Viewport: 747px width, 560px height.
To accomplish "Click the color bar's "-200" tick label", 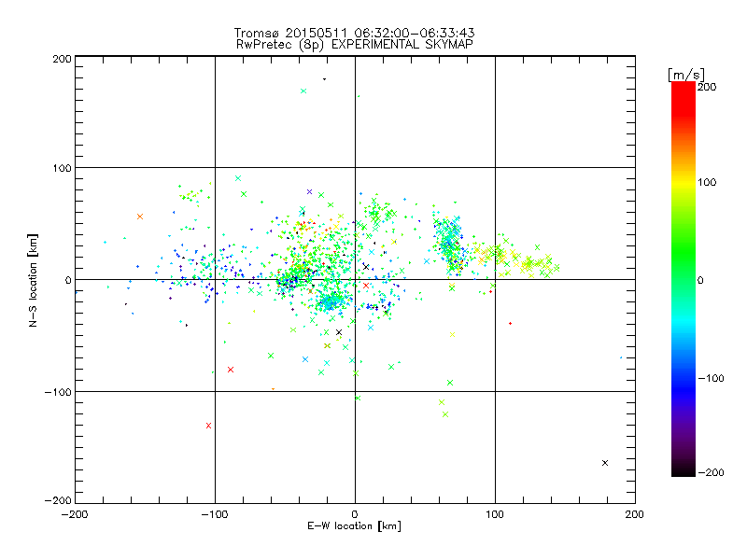I will pyautogui.click(x=711, y=472).
